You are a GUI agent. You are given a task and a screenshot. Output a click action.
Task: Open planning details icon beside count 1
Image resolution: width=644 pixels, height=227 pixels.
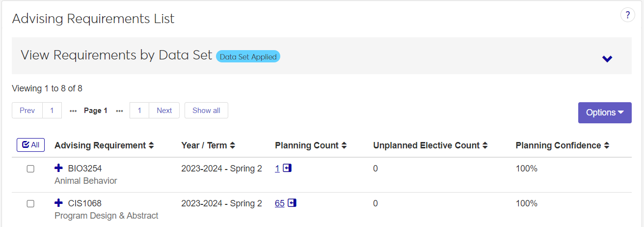click(x=288, y=168)
